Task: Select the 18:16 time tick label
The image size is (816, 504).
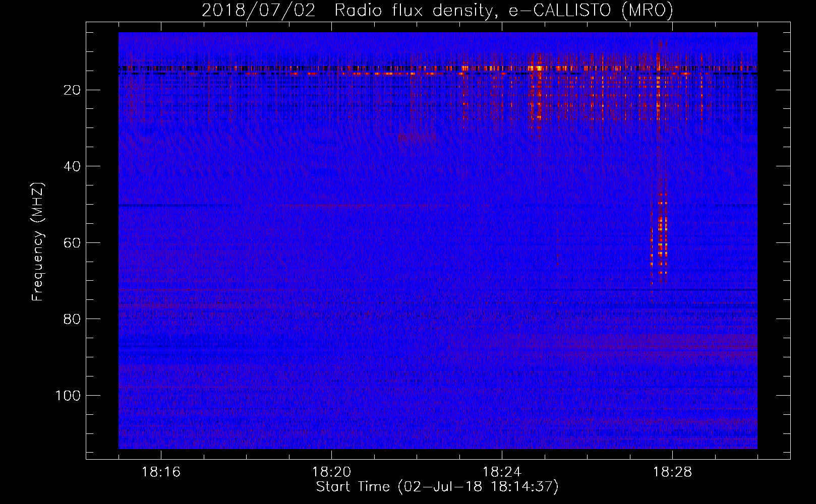Action: 161,472
